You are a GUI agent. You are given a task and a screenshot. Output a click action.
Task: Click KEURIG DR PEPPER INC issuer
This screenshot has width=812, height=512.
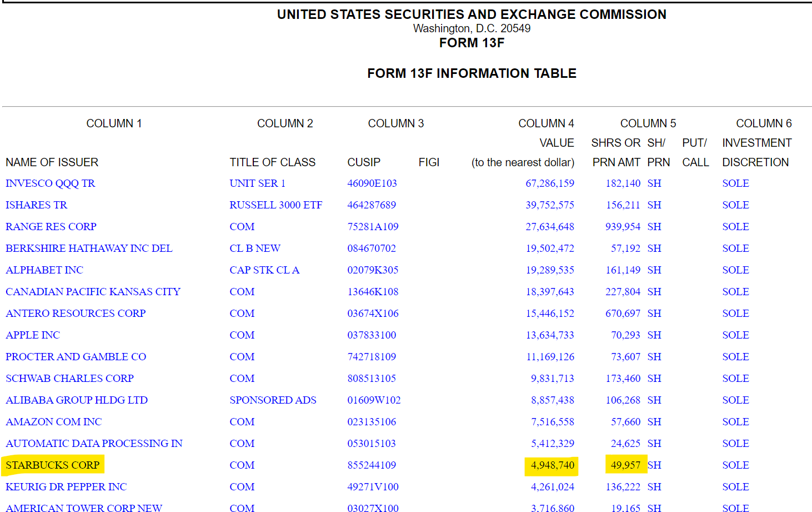(x=66, y=487)
